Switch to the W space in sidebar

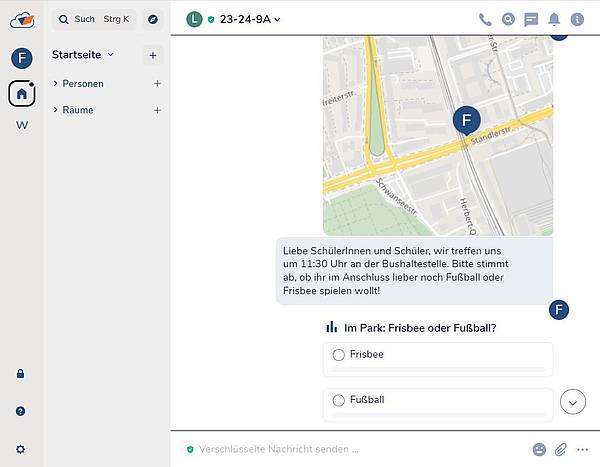click(22, 125)
